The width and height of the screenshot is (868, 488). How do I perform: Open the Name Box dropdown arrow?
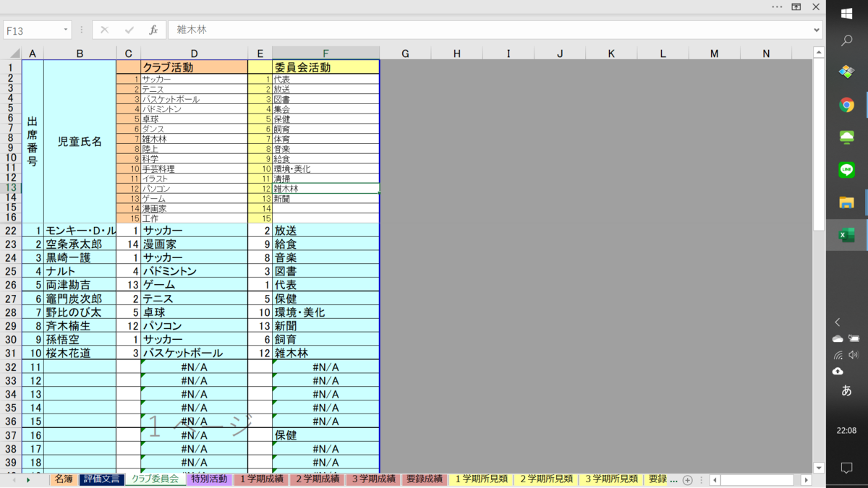coord(66,30)
